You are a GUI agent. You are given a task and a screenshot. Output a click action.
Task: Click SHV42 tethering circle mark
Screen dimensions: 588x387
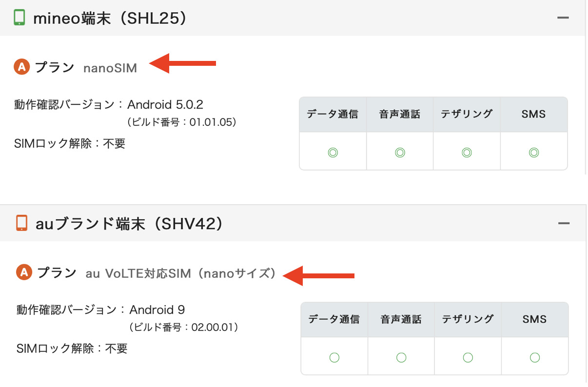point(468,358)
